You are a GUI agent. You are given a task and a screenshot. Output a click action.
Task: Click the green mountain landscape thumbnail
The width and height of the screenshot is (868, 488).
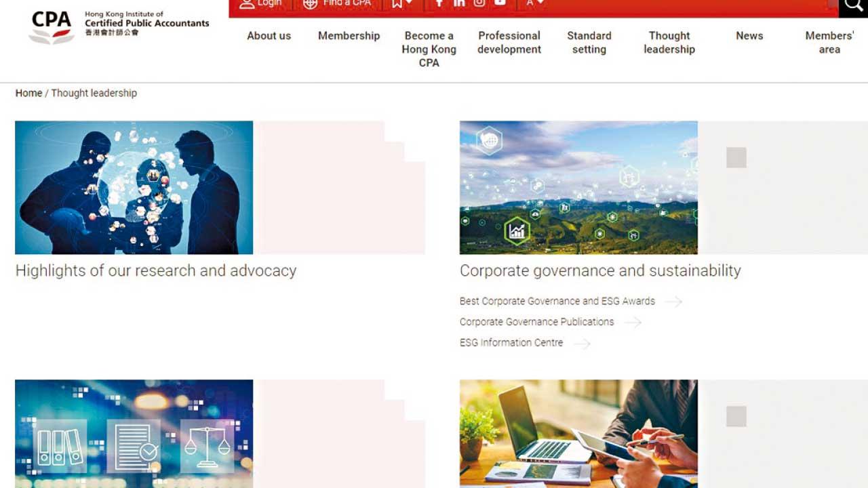pos(578,188)
